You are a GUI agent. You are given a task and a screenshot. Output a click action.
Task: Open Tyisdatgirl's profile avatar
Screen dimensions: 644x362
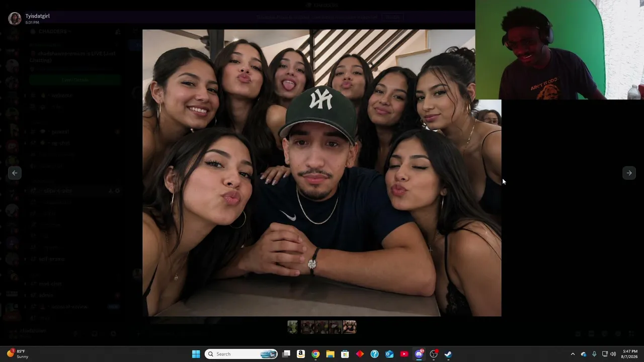(15, 19)
